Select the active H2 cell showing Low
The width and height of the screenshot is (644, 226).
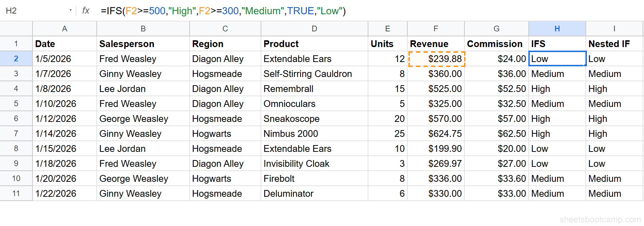tap(557, 58)
